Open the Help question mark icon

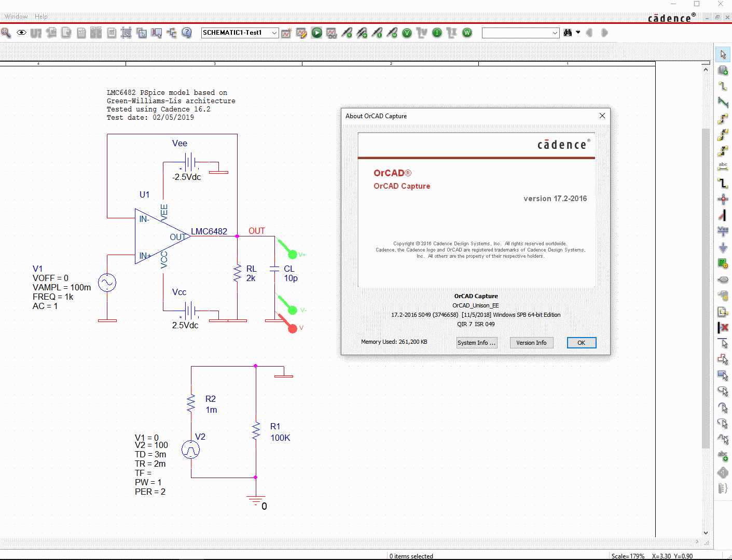pyautogui.click(x=187, y=33)
